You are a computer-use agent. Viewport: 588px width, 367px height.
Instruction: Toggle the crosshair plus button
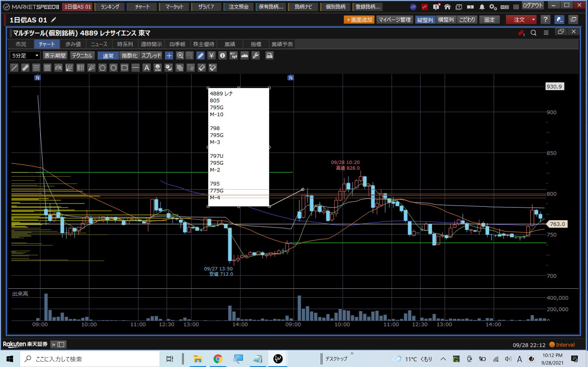[169, 56]
